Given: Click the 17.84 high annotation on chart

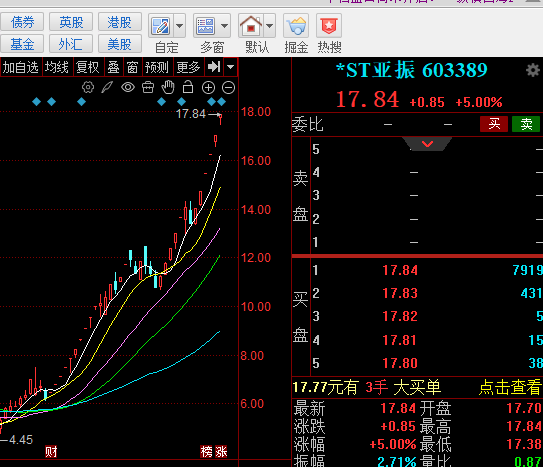Looking at the screenshot, I should point(191,114).
